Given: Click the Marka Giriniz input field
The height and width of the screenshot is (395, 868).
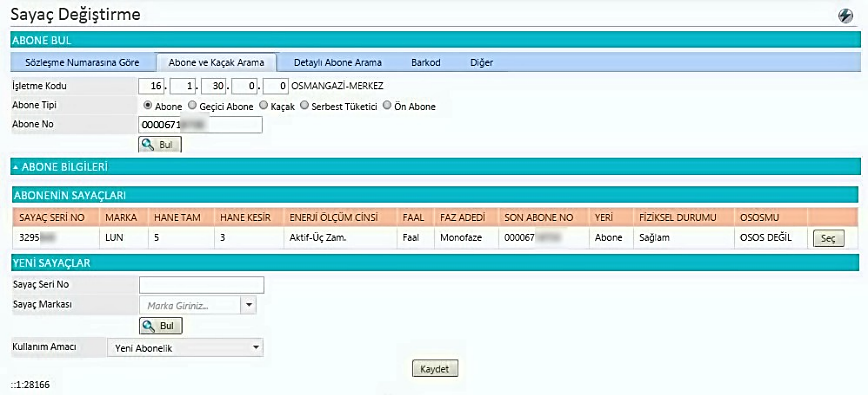Looking at the screenshot, I should point(190,305).
